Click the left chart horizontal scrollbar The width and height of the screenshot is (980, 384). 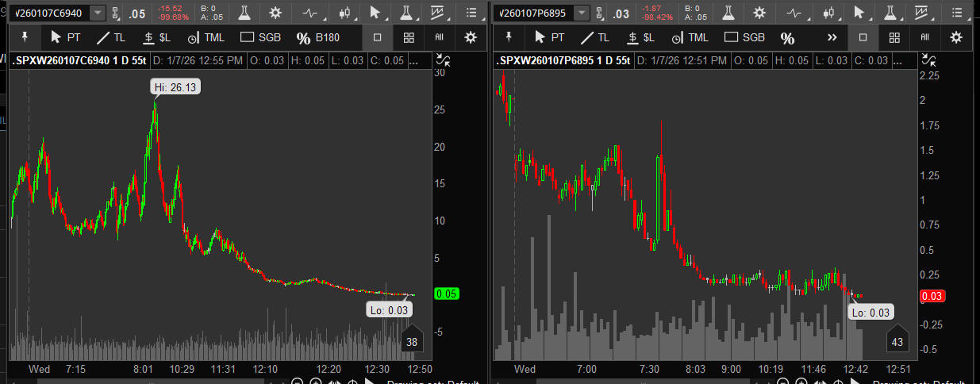point(159,382)
